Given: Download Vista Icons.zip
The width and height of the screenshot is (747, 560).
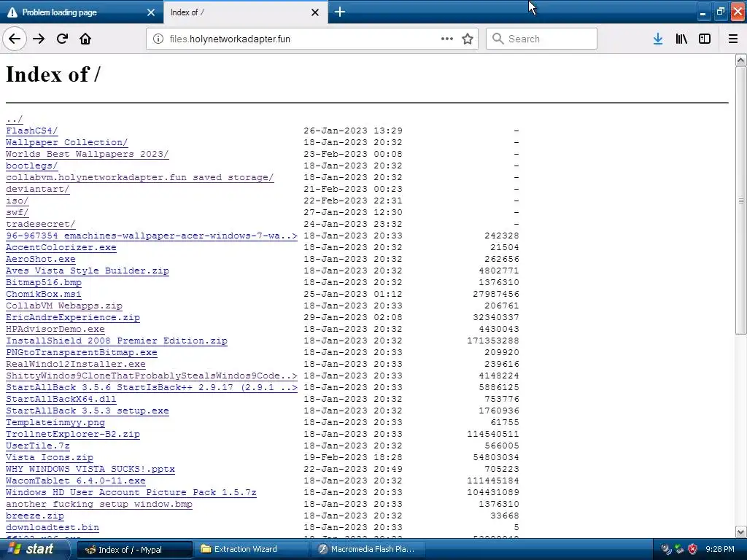Looking at the screenshot, I should (x=50, y=457).
